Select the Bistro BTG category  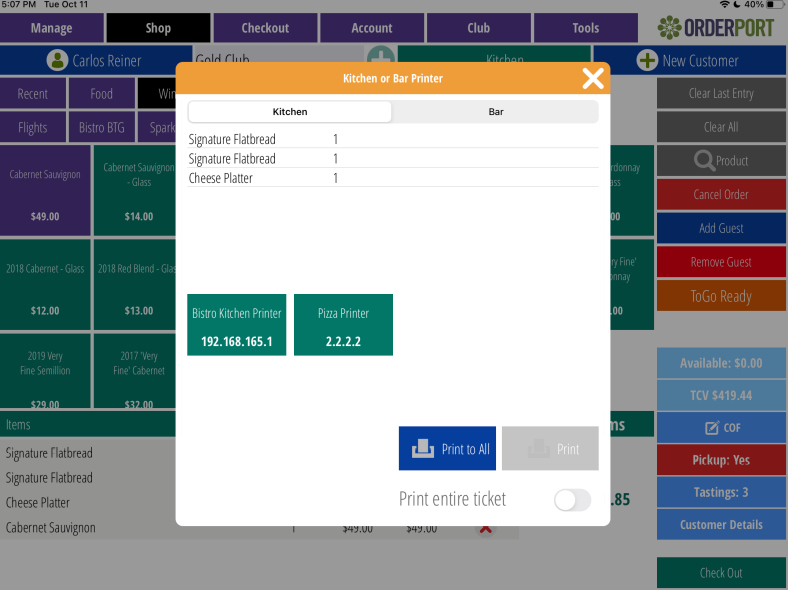[x=102, y=128]
